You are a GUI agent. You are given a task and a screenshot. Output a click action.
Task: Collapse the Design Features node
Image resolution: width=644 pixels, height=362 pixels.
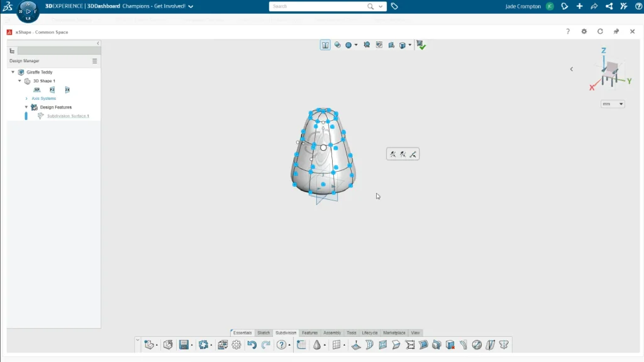[x=26, y=107]
